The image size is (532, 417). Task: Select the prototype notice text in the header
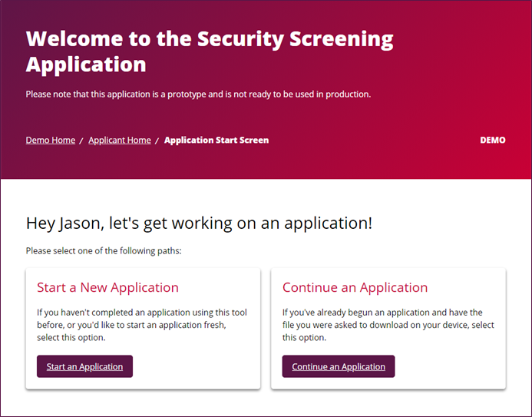coord(198,94)
